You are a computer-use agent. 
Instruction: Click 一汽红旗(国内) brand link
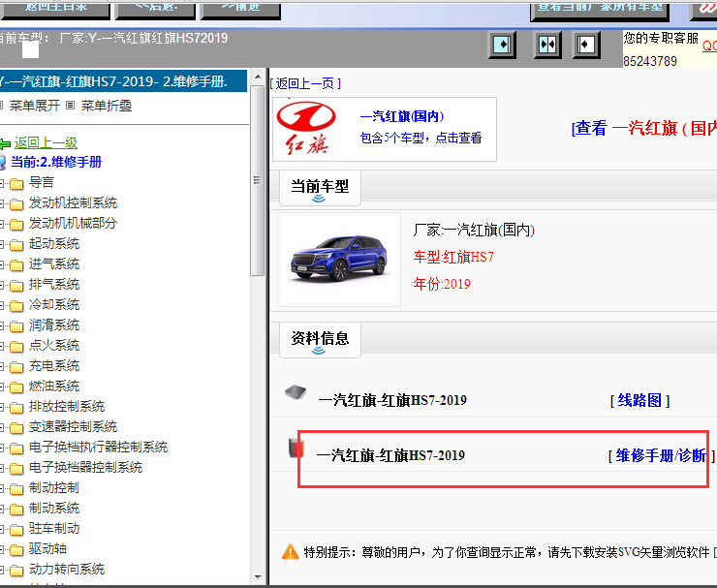[x=402, y=116]
